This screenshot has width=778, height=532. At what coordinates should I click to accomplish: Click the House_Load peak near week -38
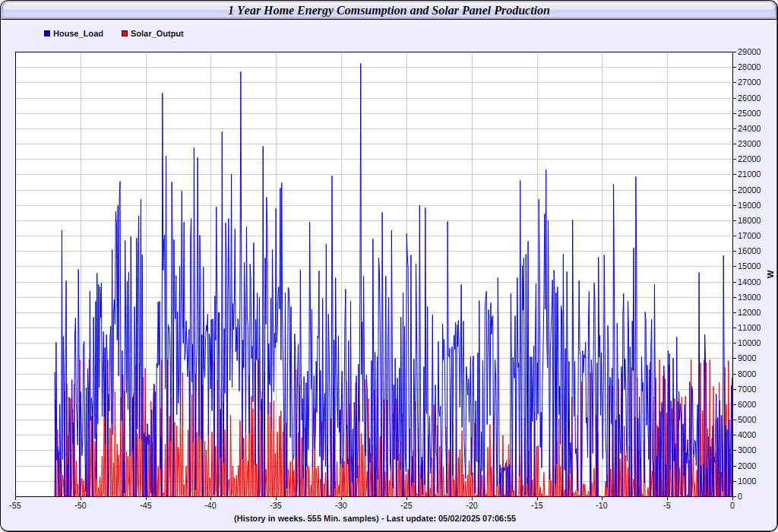[x=241, y=73]
